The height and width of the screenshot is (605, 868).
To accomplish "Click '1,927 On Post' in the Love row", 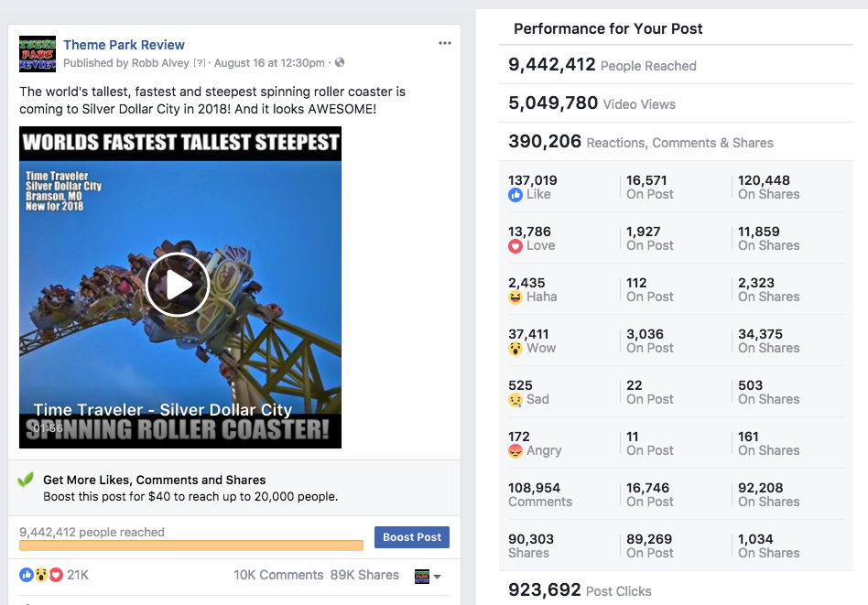I will 650,239.
